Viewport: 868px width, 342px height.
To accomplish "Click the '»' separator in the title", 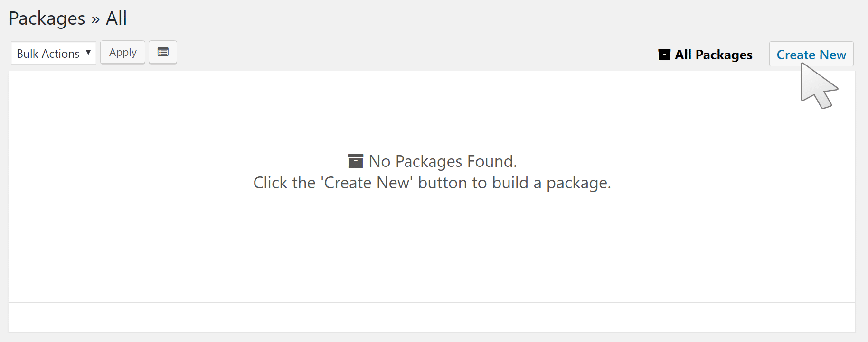I will click(x=95, y=19).
